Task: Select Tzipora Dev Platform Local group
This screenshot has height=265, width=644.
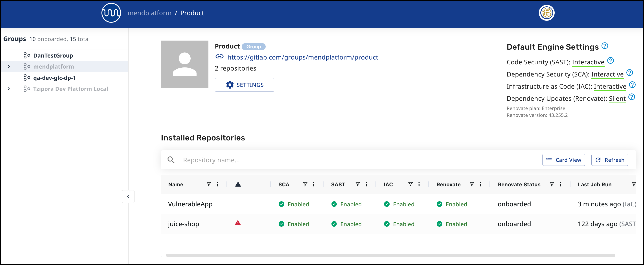Action: (x=70, y=89)
